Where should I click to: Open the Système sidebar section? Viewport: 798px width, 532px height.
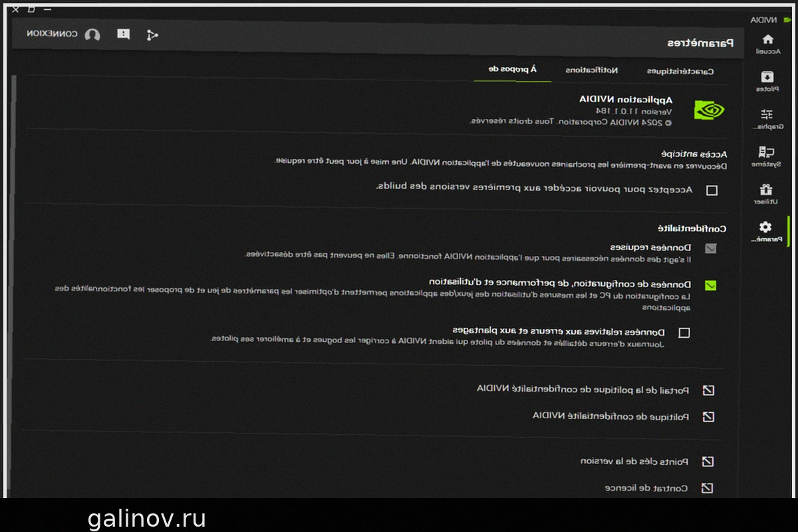pyautogui.click(x=767, y=156)
